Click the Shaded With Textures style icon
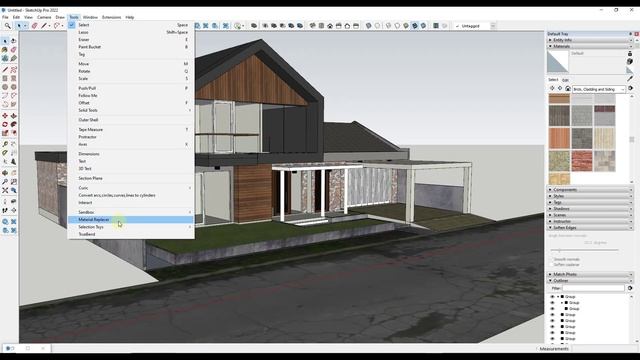The height and width of the screenshot is (360, 640). click(x=415, y=26)
